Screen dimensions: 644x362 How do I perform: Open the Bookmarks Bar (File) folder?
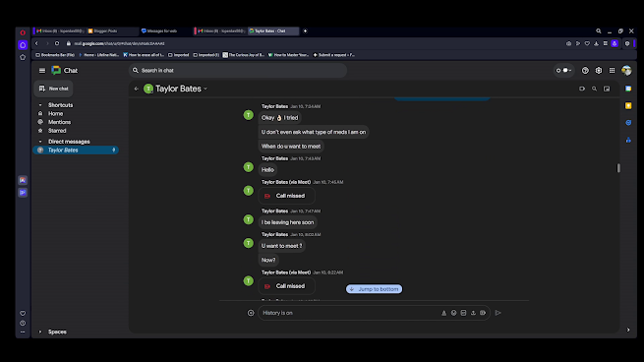[55, 55]
